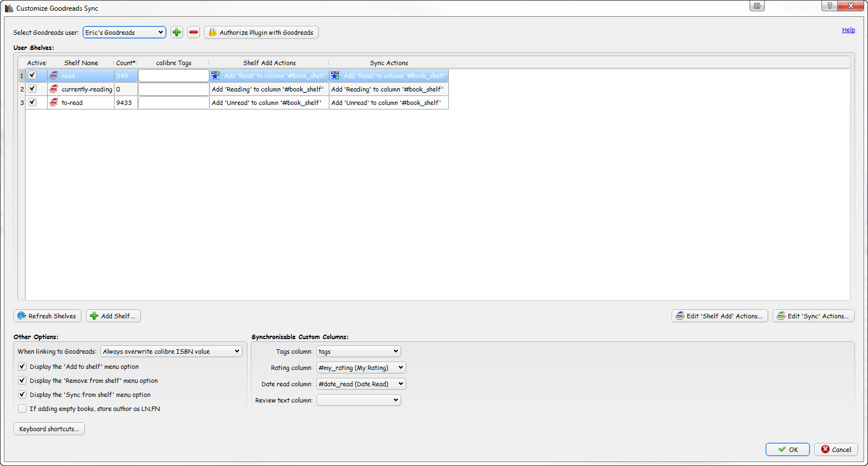Open the Select Goodreads user dropdown

pos(125,33)
